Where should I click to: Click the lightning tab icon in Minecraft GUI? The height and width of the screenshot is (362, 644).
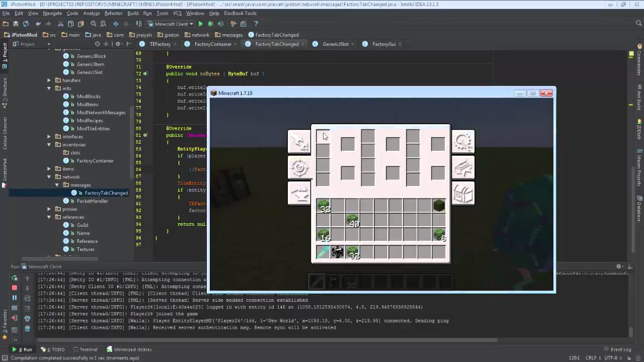pos(300,142)
